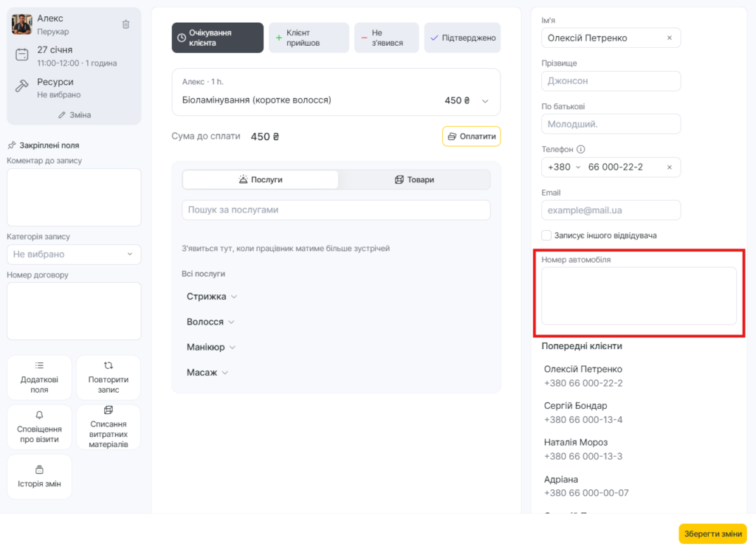Image resolution: width=756 pixels, height=549 pixels.
Task: Open Історія змін tile
Action: [x=40, y=477]
